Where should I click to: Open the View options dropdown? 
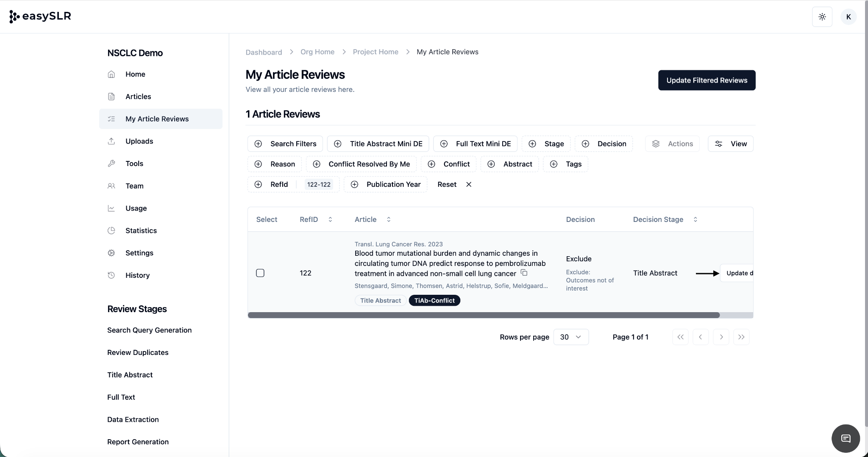pos(730,144)
